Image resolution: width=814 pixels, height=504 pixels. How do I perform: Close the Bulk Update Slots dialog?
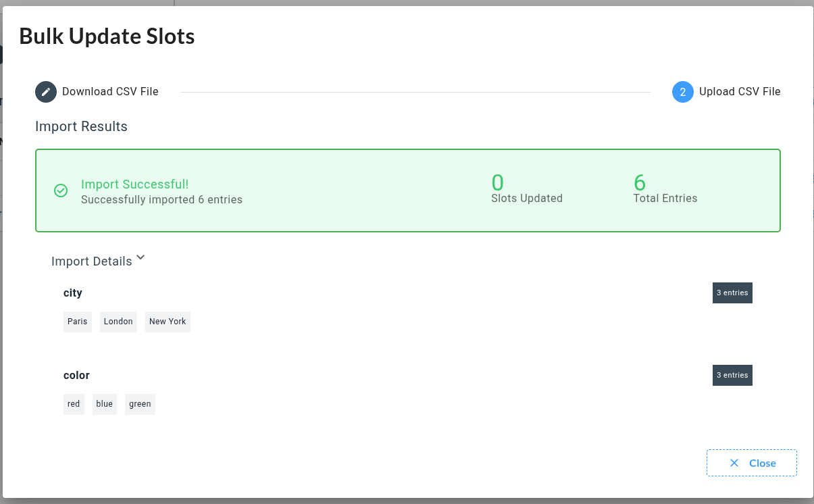[x=752, y=463]
